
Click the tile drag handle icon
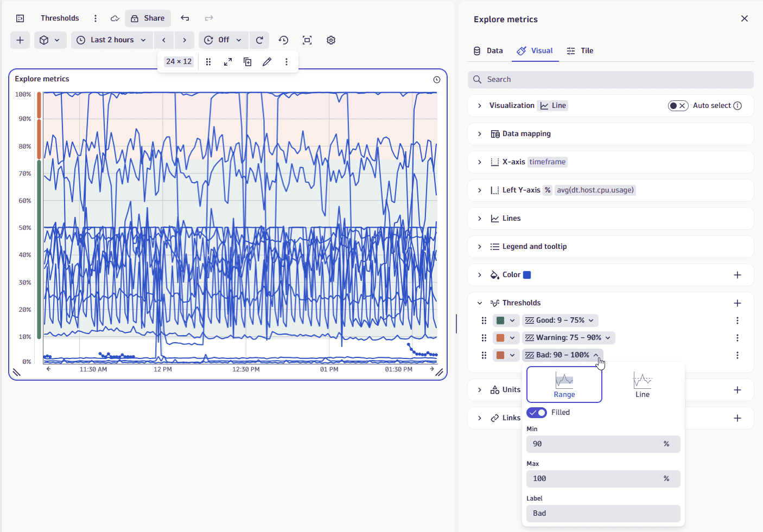pos(208,62)
